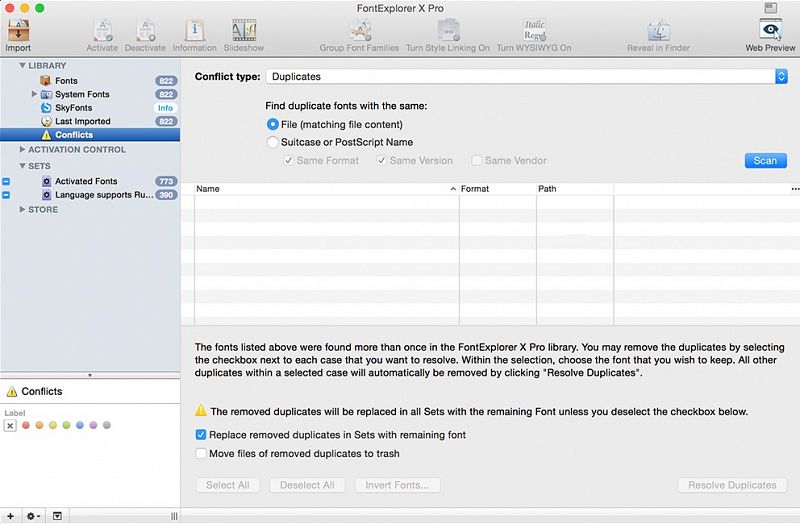Image resolution: width=800 pixels, height=524 pixels.
Task: Select SkyFonts in the Library sidebar
Action: point(73,108)
